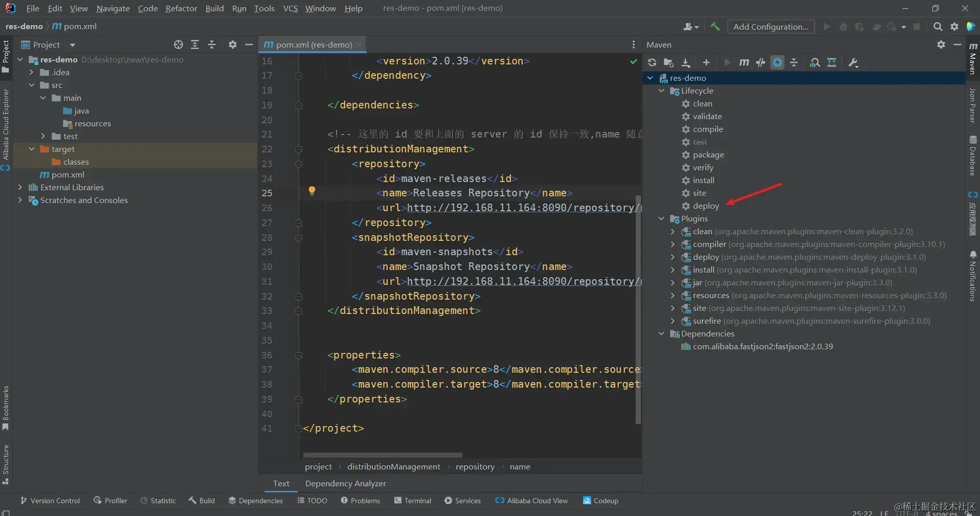980x516 pixels.
Task: Open the Navigate menu
Action: (113, 8)
